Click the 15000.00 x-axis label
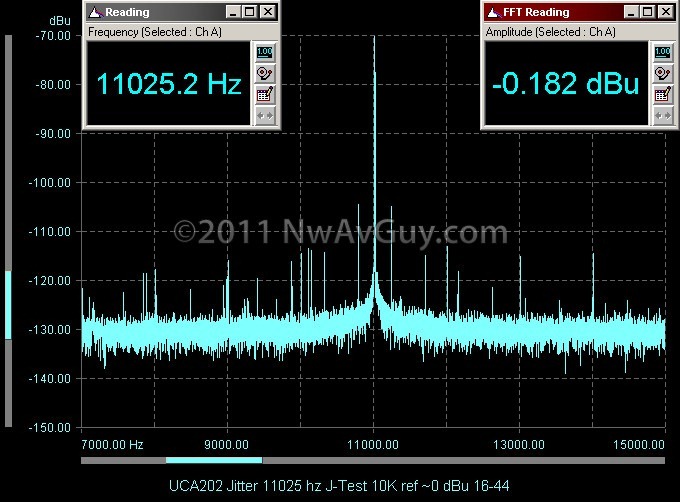The width and height of the screenshot is (680, 502). point(639,445)
